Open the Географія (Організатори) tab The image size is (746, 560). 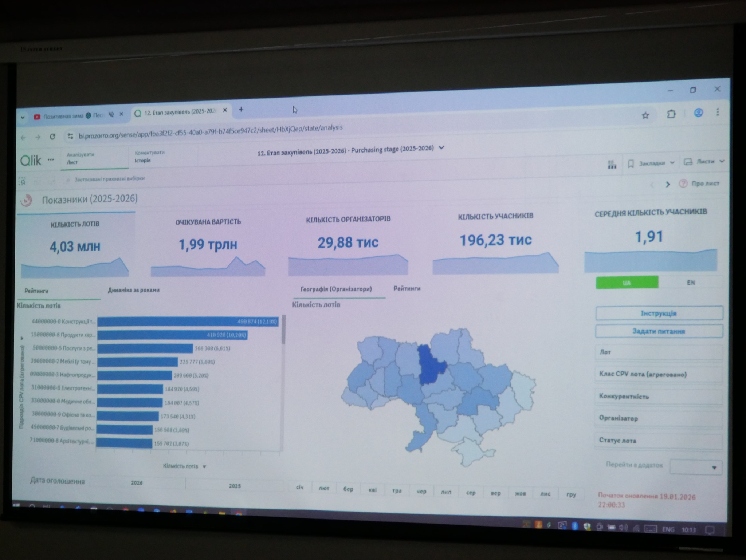pos(336,289)
